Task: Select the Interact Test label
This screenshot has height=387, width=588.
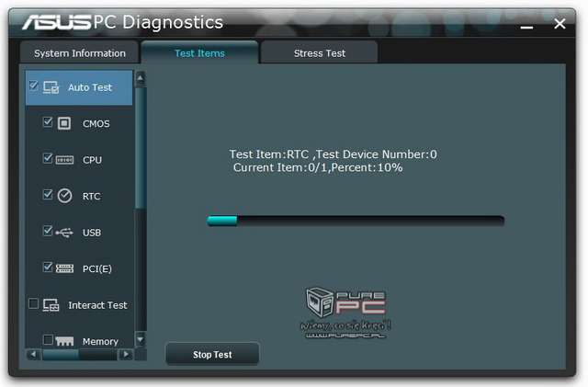Action: tap(98, 305)
